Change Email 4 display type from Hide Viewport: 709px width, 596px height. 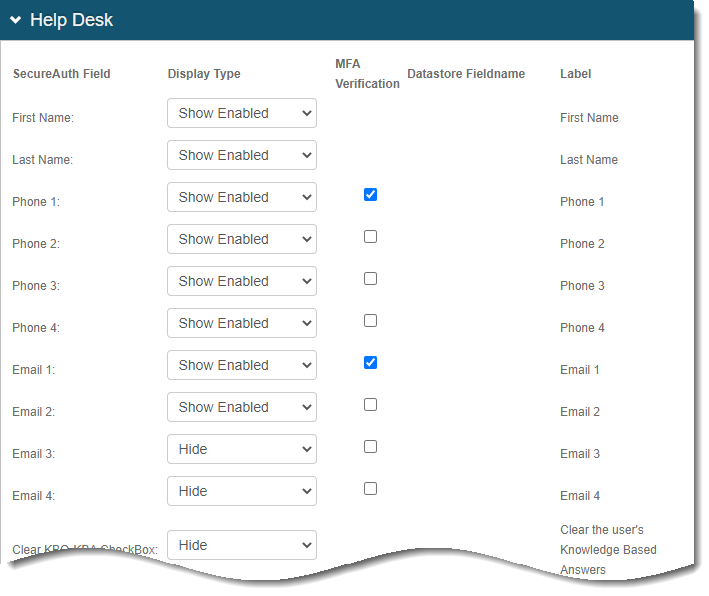coord(241,492)
